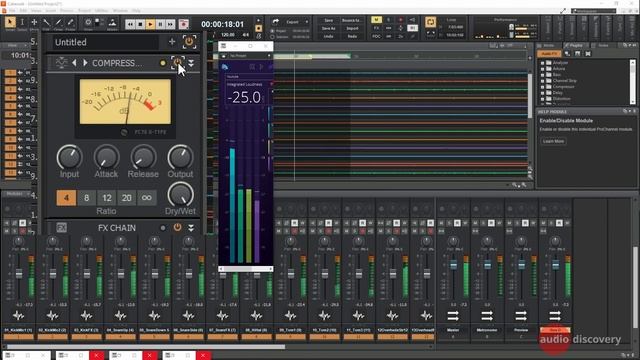The height and width of the screenshot is (360, 640).
Task: Select compressor ratio 20
Action: pos(127,198)
